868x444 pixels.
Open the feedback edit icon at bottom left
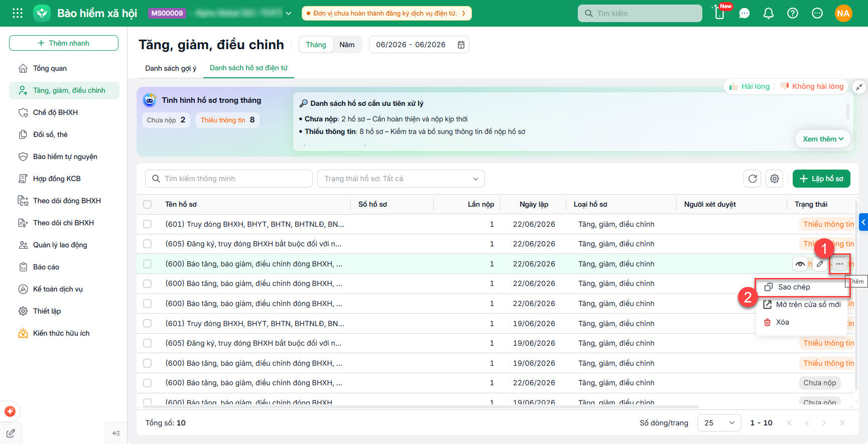pos(11,433)
